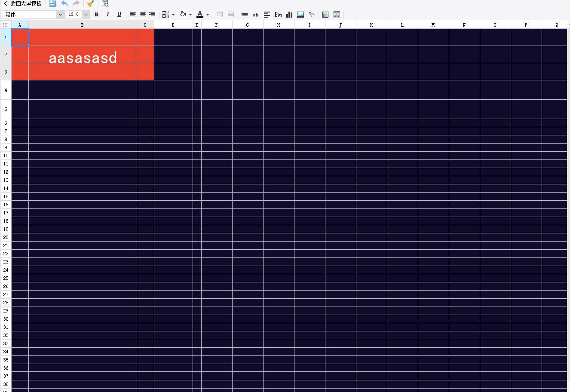Select row 37 header
570x392 pixels.
pyautogui.click(x=6, y=376)
